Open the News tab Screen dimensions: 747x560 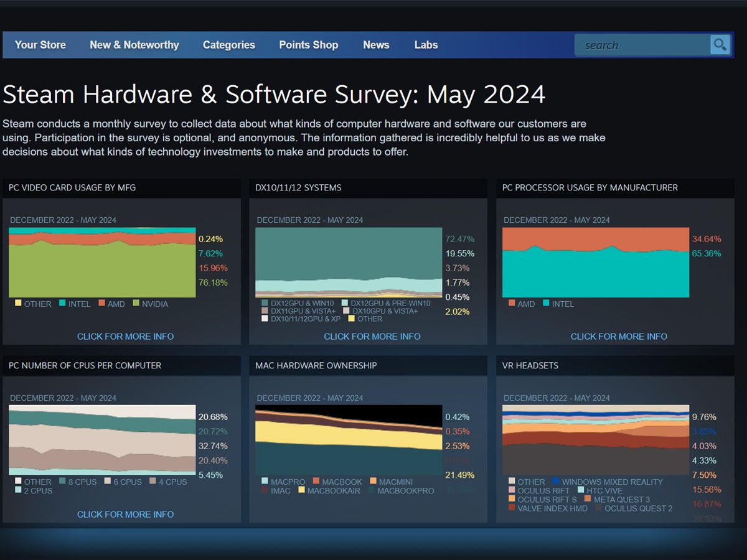pos(376,45)
